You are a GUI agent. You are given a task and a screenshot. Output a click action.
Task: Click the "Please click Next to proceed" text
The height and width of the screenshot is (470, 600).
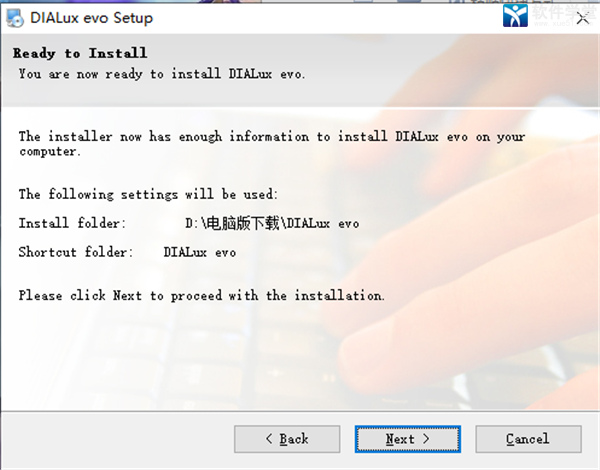(201, 295)
